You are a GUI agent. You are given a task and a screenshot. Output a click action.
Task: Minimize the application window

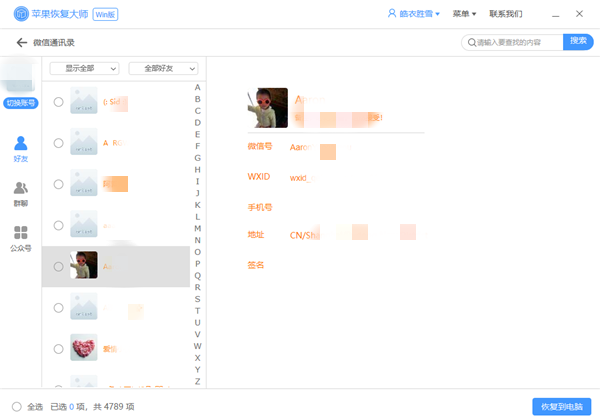pos(556,15)
